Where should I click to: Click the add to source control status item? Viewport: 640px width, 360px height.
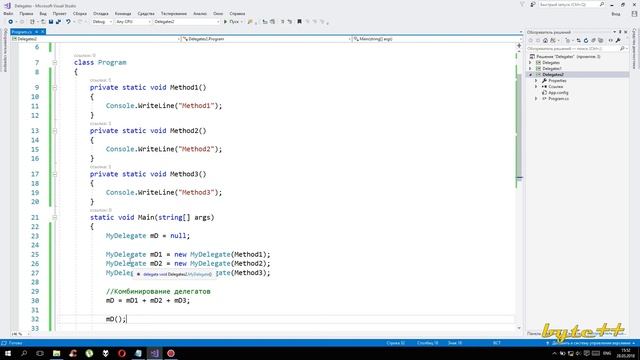coord(590,343)
